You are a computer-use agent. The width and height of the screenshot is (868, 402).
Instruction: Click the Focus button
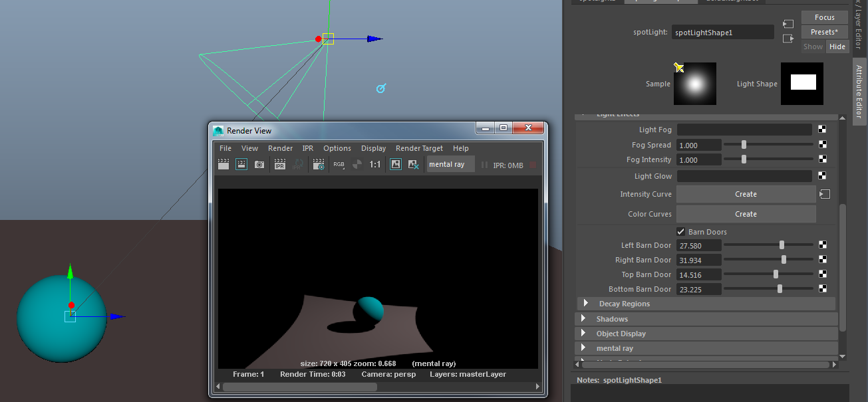[x=824, y=17]
